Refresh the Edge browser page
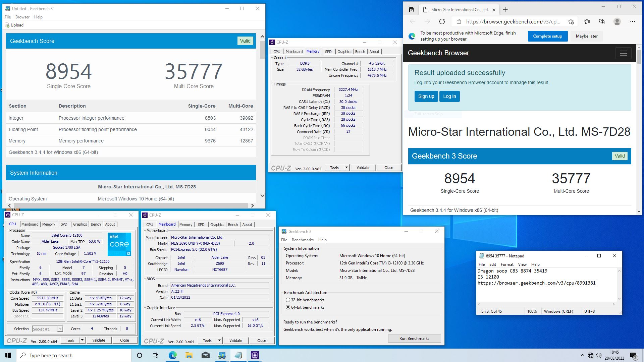The width and height of the screenshot is (644, 362). click(x=442, y=21)
